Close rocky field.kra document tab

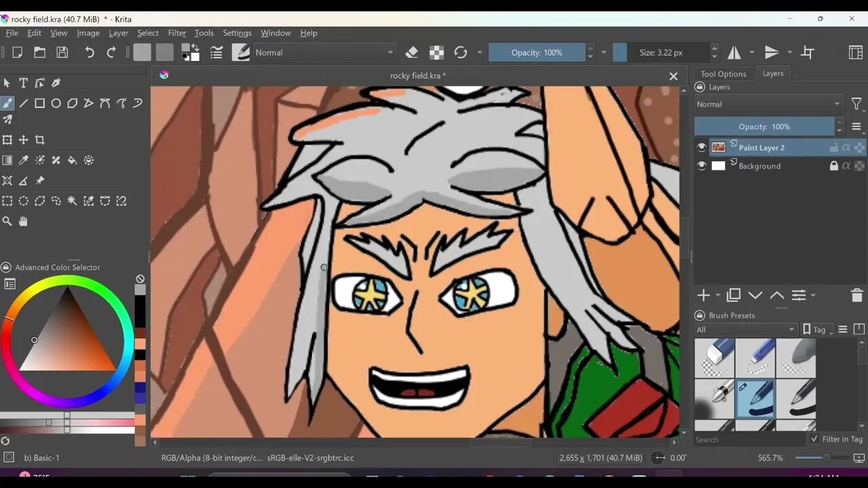tap(673, 77)
